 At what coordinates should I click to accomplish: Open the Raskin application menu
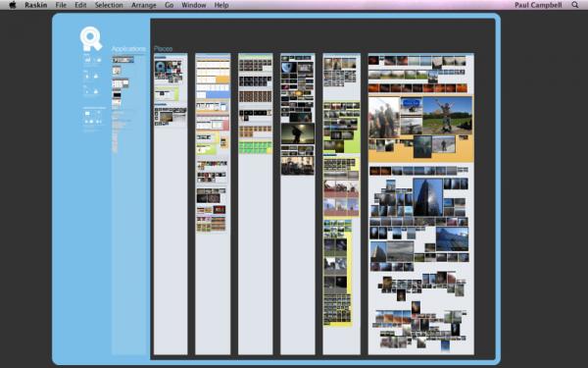coord(36,5)
